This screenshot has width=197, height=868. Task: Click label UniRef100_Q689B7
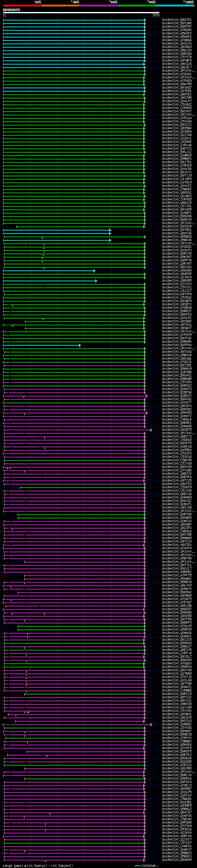(x=177, y=789)
